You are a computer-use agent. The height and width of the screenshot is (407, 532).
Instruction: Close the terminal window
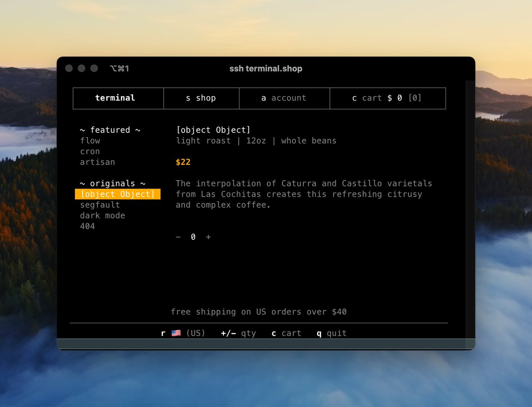(x=69, y=68)
